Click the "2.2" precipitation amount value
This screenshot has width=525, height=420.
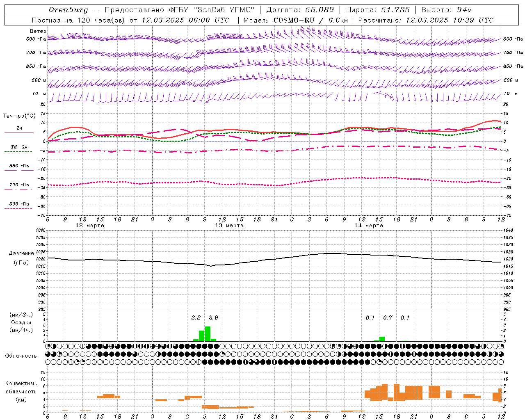click(196, 317)
